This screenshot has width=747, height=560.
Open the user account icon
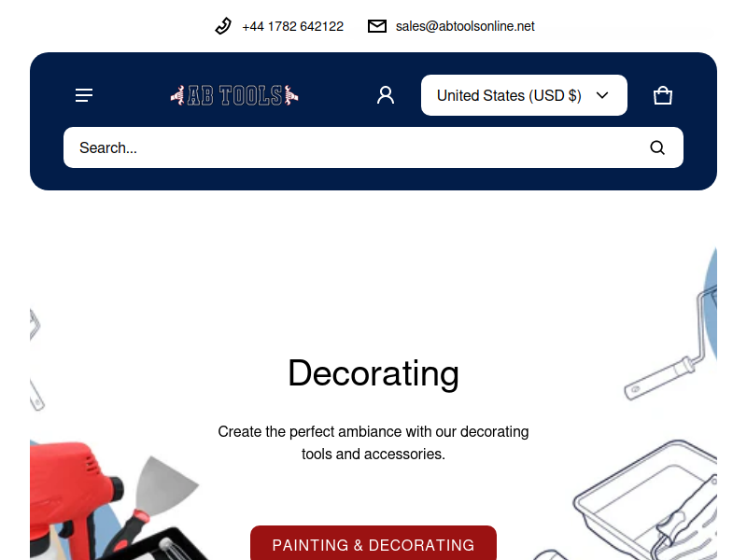[x=386, y=95]
